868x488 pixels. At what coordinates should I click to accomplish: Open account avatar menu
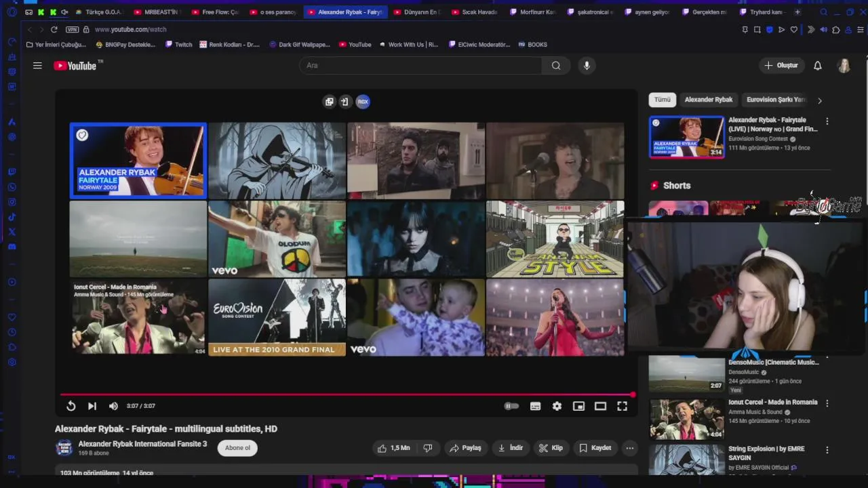tap(844, 66)
